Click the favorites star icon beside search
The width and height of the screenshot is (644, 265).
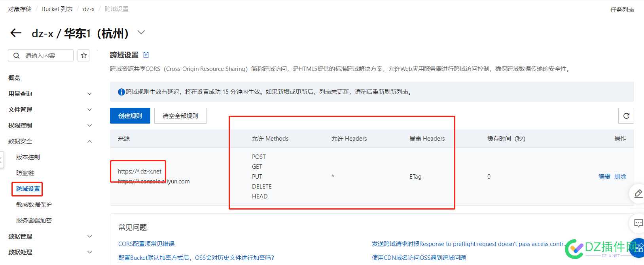[x=84, y=55]
